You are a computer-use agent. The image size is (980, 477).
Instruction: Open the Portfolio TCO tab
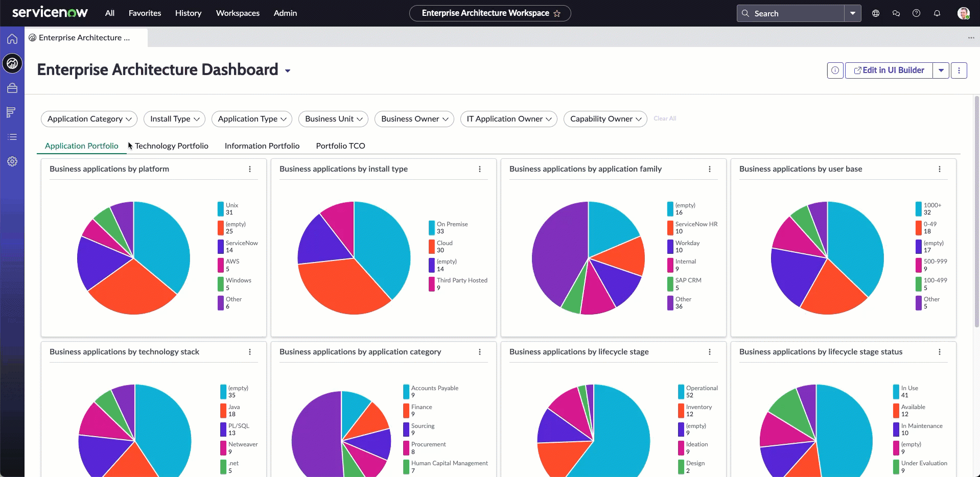tap(340, 146)
